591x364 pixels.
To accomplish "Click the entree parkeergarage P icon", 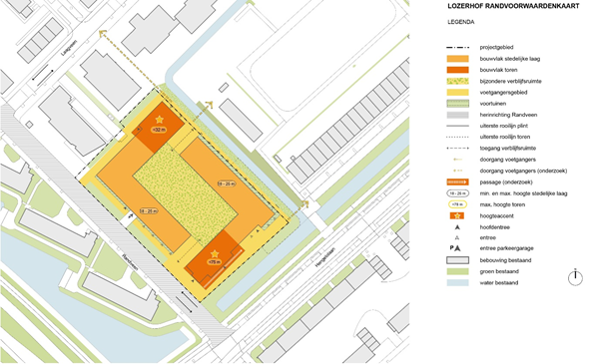I will pos(455,248).
